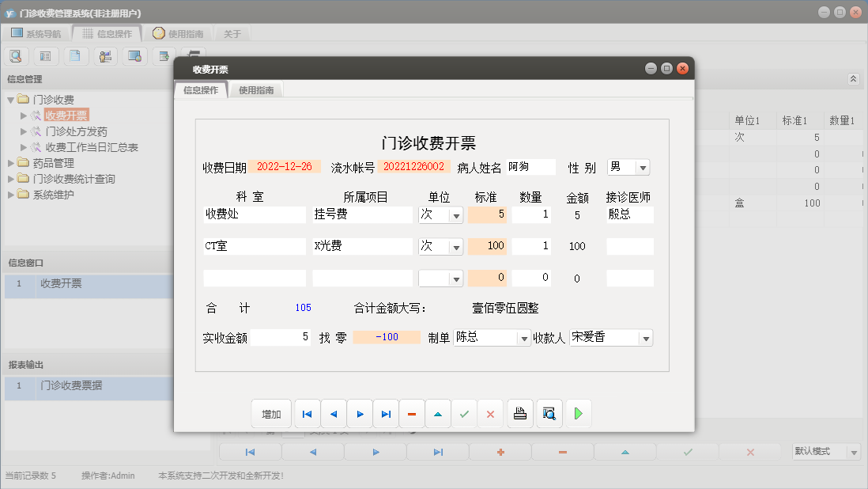Go to the last record in 收费开票 dialog

point(386,414)
